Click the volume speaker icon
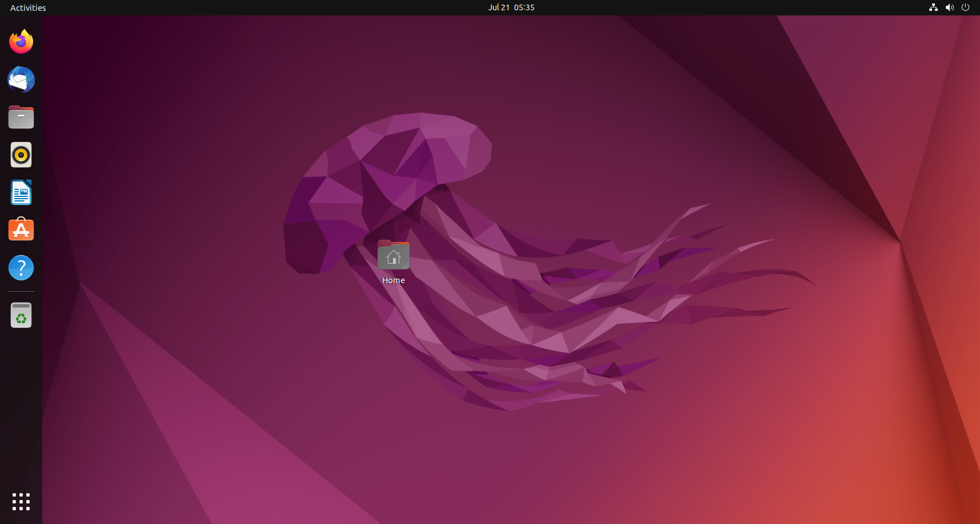 click(949, 7)
